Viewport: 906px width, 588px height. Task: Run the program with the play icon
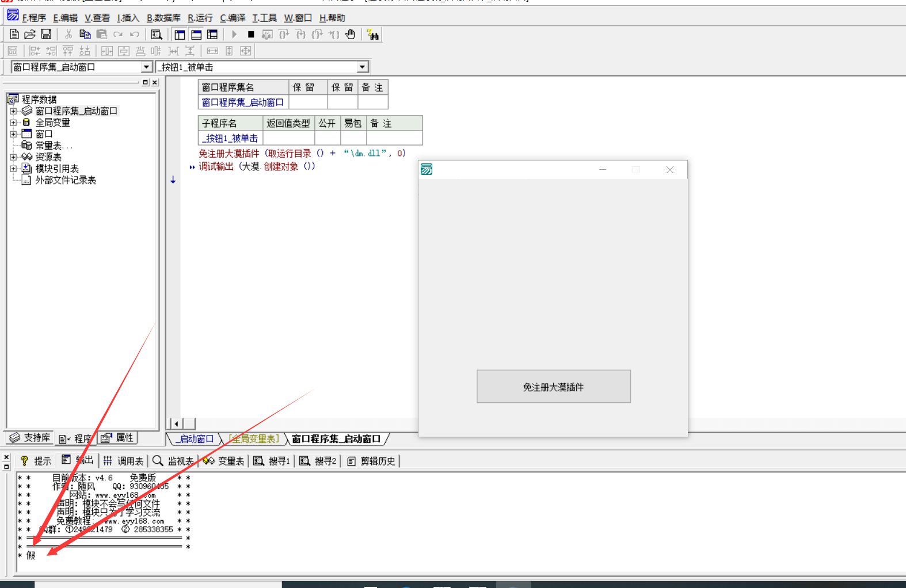pyautogui.click(x=234, y=35)
